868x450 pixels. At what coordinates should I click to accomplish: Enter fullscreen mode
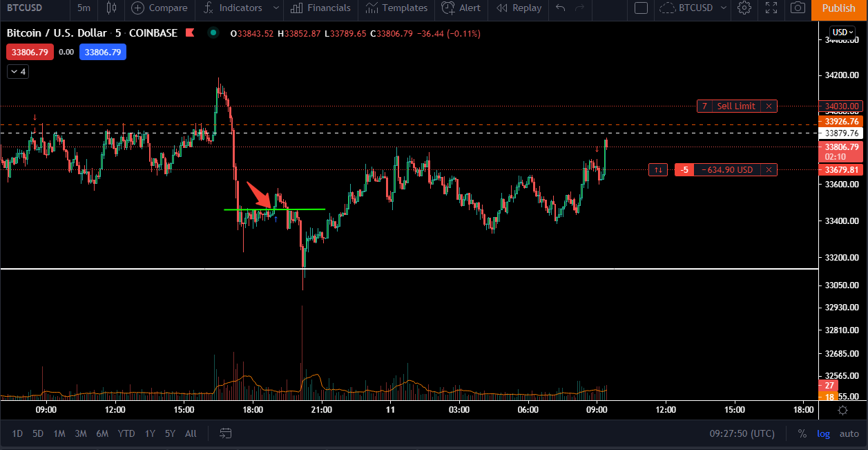pos(771,8)
